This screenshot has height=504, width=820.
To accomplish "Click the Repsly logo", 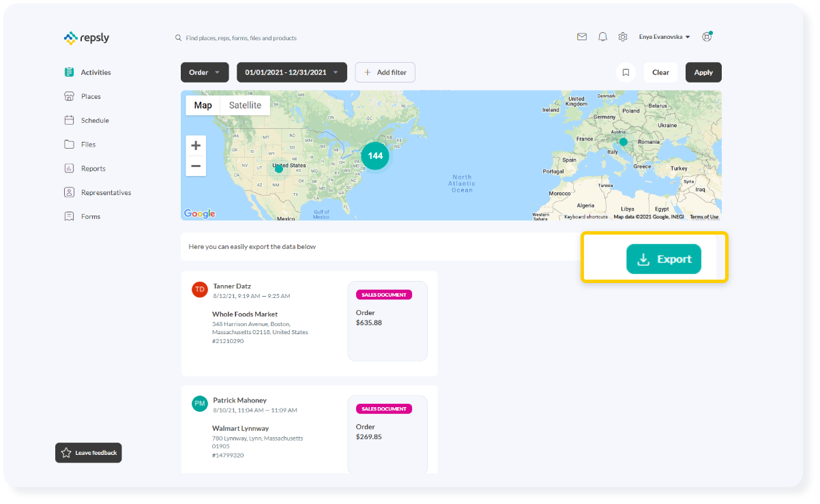I will click(x=86, y=38).
